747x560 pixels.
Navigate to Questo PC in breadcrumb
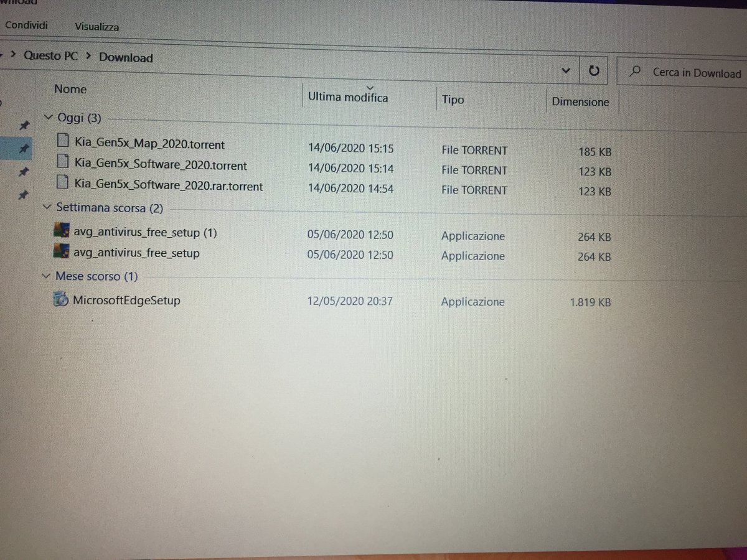click(50, 55)
